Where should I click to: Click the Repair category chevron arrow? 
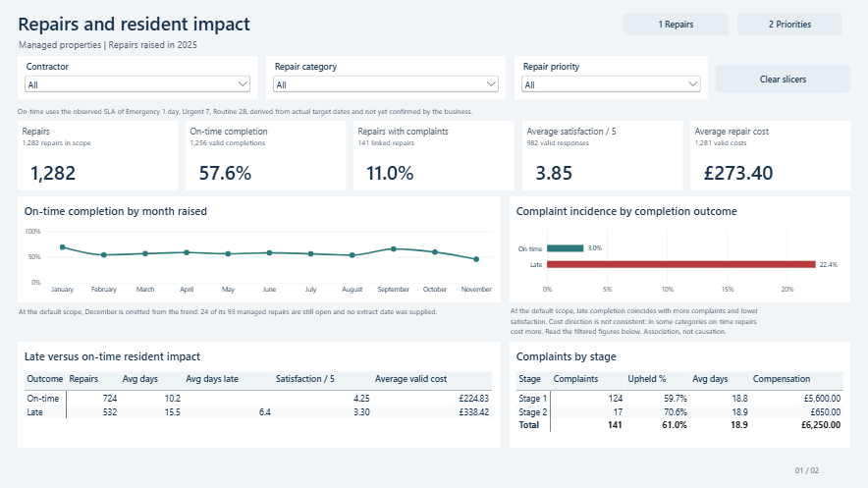click(491, 84)
